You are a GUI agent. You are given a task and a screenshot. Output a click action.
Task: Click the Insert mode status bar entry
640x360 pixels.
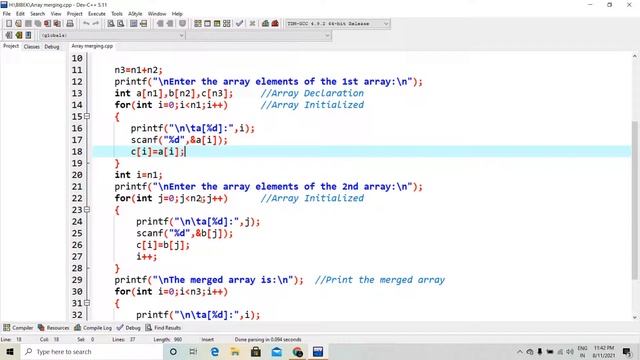coord(207,339)
